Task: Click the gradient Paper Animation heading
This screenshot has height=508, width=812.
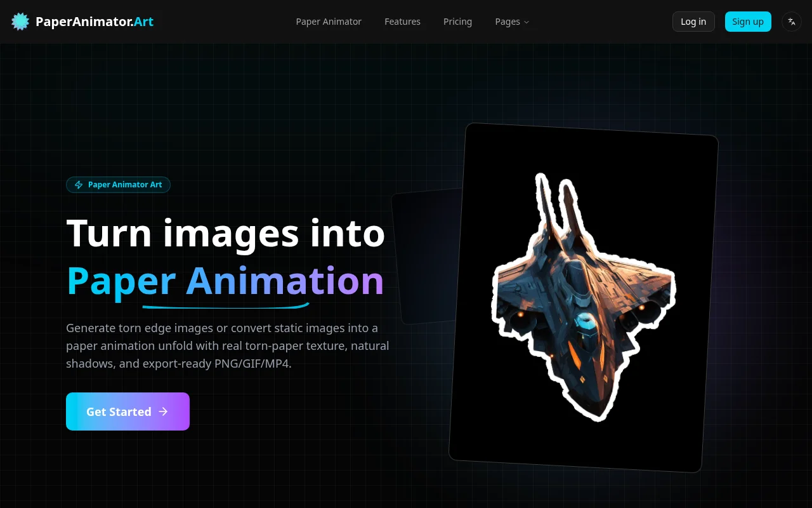Action: 225,279
